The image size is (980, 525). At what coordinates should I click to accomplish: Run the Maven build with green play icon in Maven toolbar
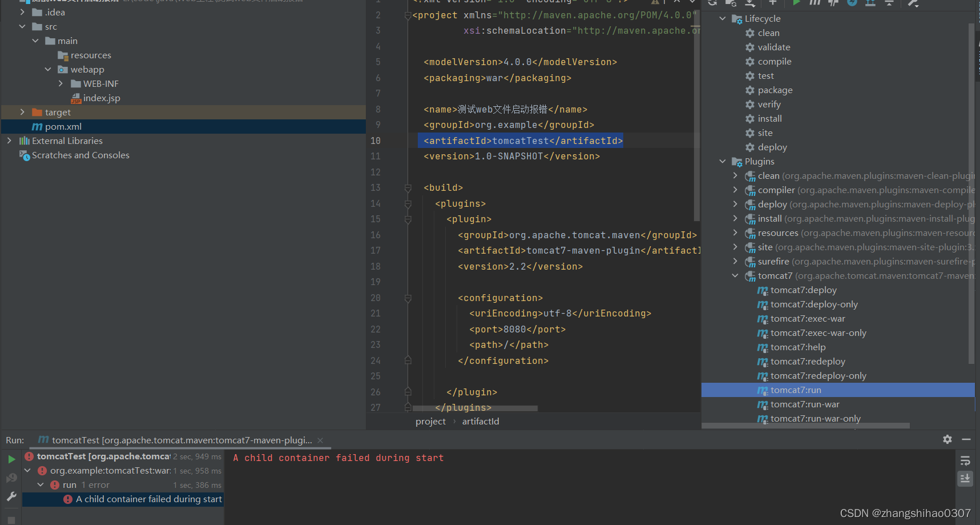pos(796,3)
